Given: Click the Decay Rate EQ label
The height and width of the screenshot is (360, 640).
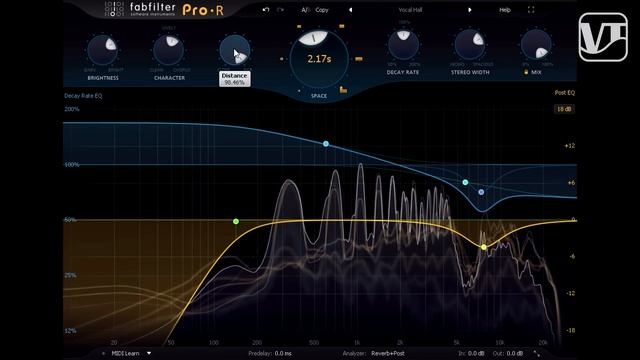Looking at the screenshot, I should (x=83, y=96).
